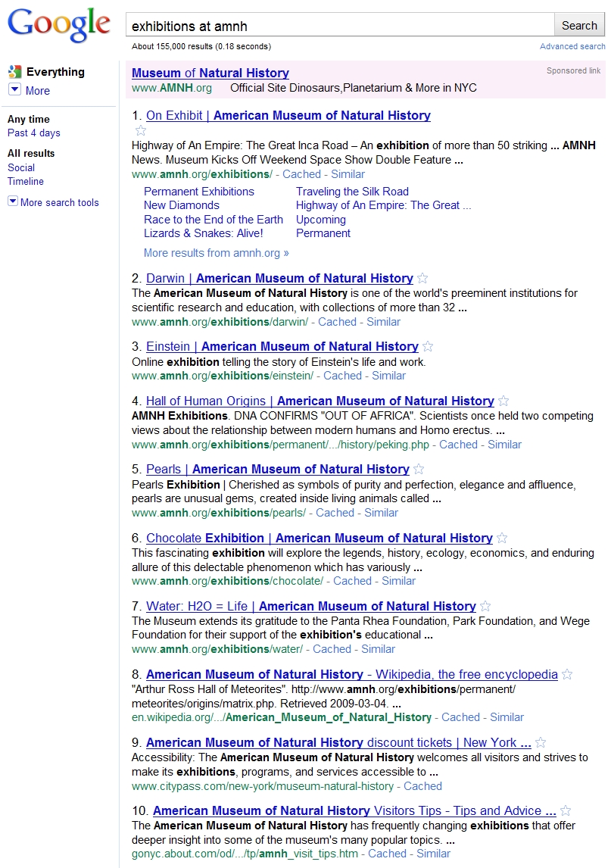611x868 pixels.
Task: Star the Visitors Tips result
Action: [x=566, y=811]
